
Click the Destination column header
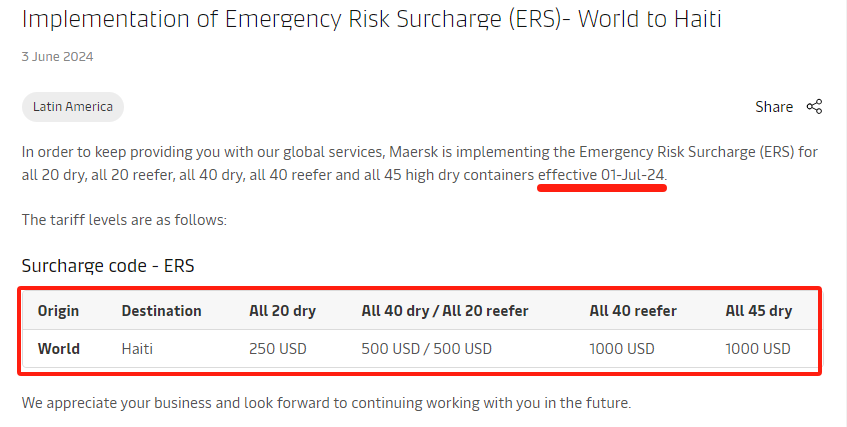[162, 311]
